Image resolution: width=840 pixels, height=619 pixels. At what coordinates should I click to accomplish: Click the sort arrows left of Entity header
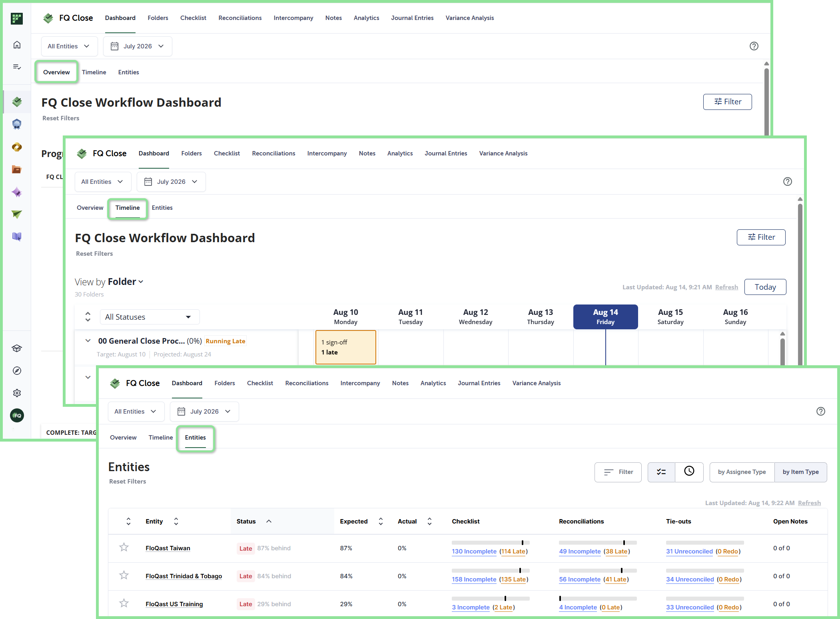tap(128, 521)
